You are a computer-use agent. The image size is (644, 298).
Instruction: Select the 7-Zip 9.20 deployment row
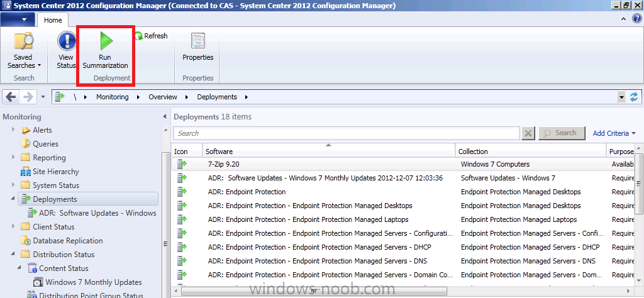[403, 164]
